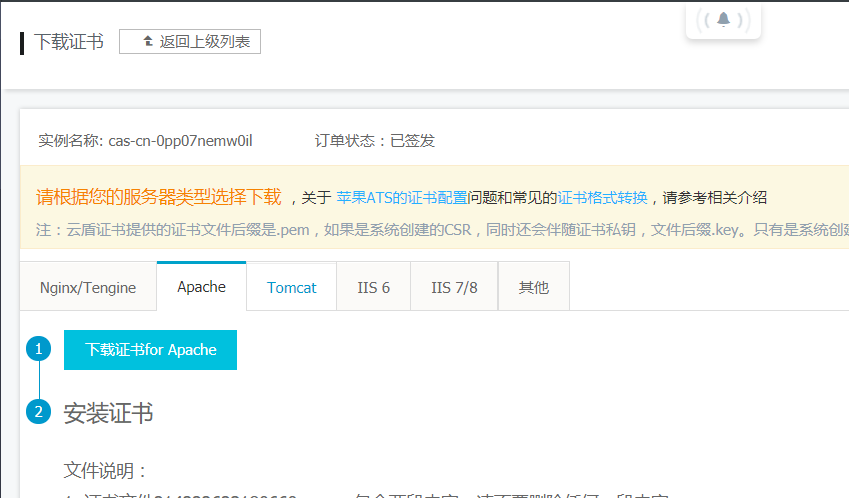Screen dimensions: 849x498
Task: Click the 文件说明 label
Action: (x=105, y=470)
